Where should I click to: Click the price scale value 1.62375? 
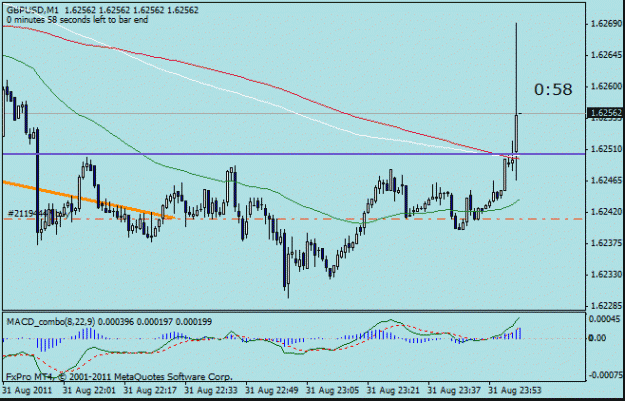605,243
